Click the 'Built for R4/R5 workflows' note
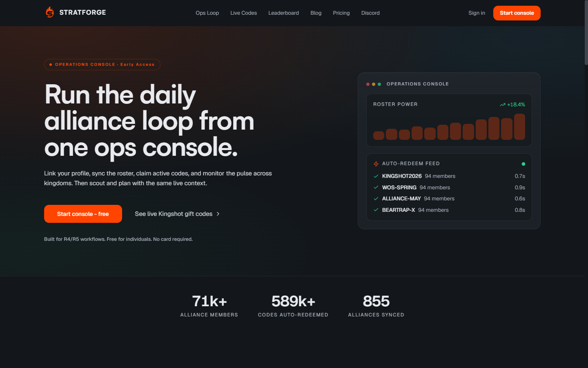The image size is (588, 368). (118, 239)
